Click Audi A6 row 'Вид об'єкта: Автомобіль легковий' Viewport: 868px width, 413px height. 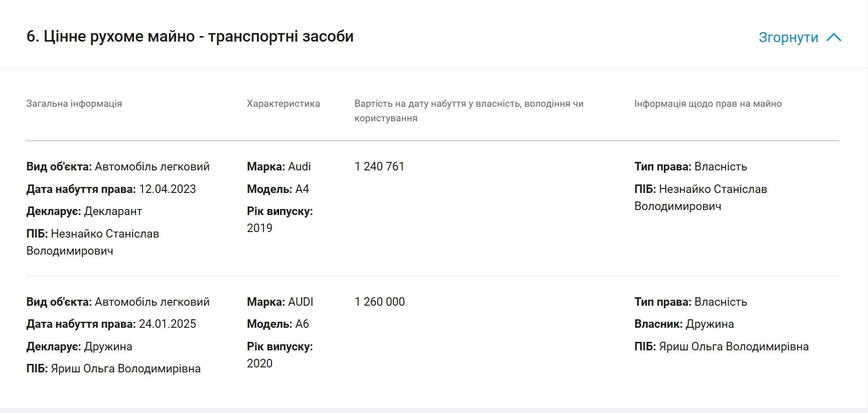pyautogui.click(x=118, y=302)
